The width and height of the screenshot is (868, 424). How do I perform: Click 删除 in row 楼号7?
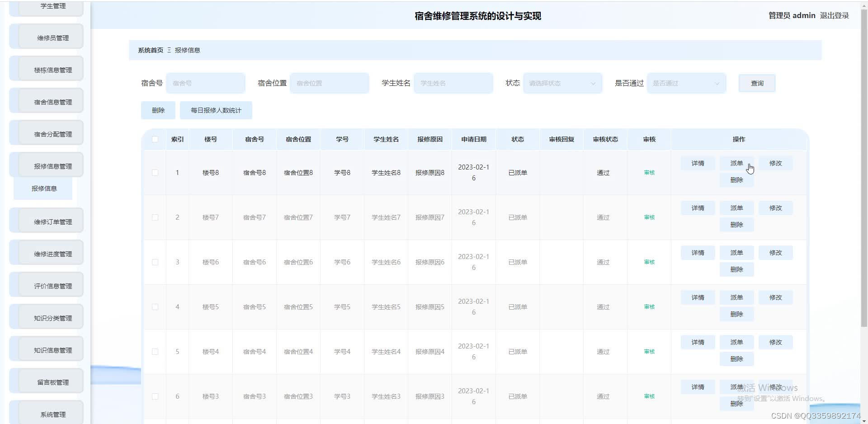[736, 225]
